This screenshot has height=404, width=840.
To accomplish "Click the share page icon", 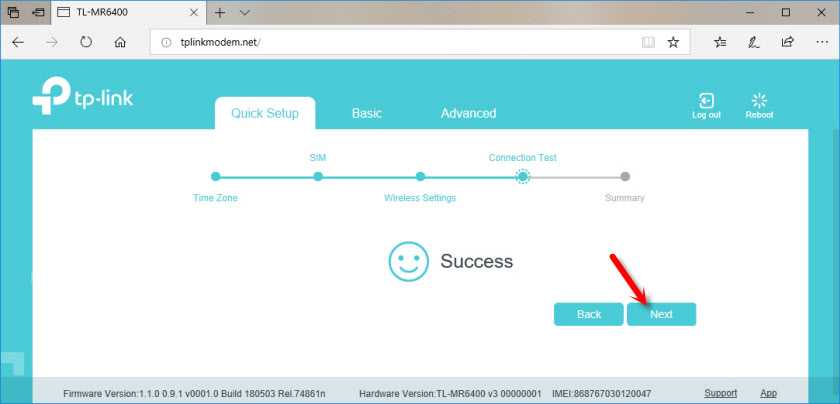I will tap(787, 43).
